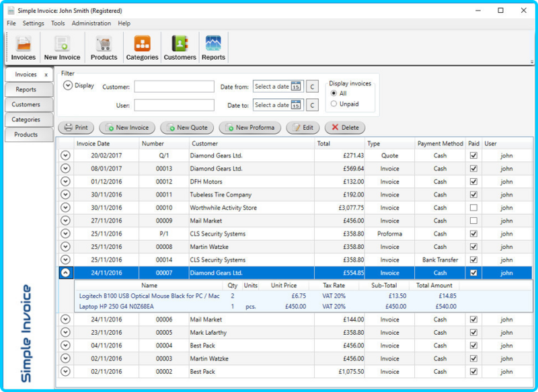
Task: Clear the Date from field with C
Action: tap(312, 87)
